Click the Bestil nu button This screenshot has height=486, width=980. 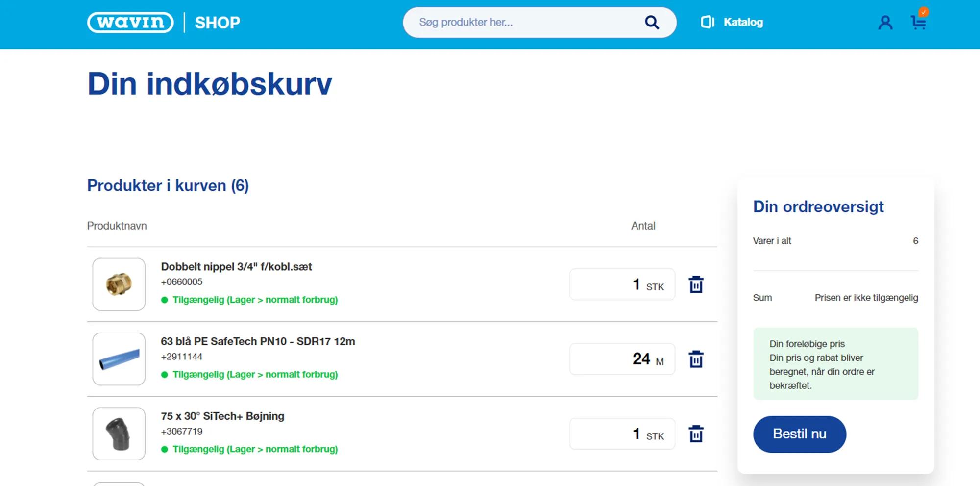coord(800,434)
